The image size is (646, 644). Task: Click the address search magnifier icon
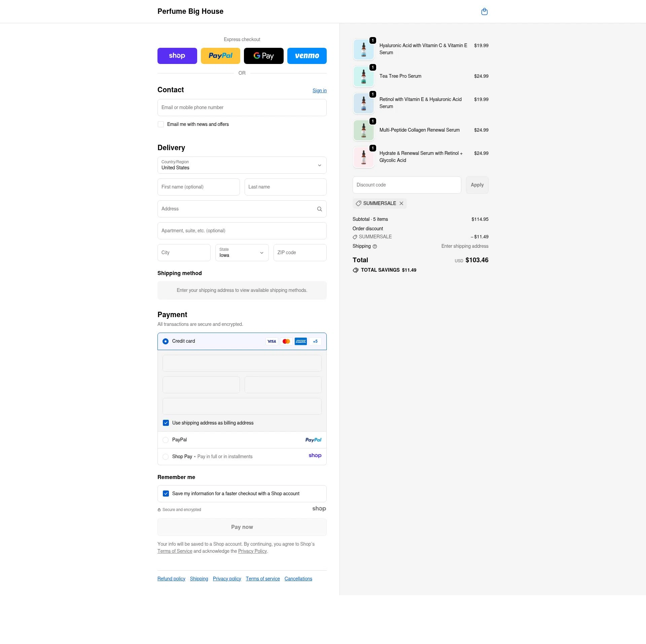319,209
